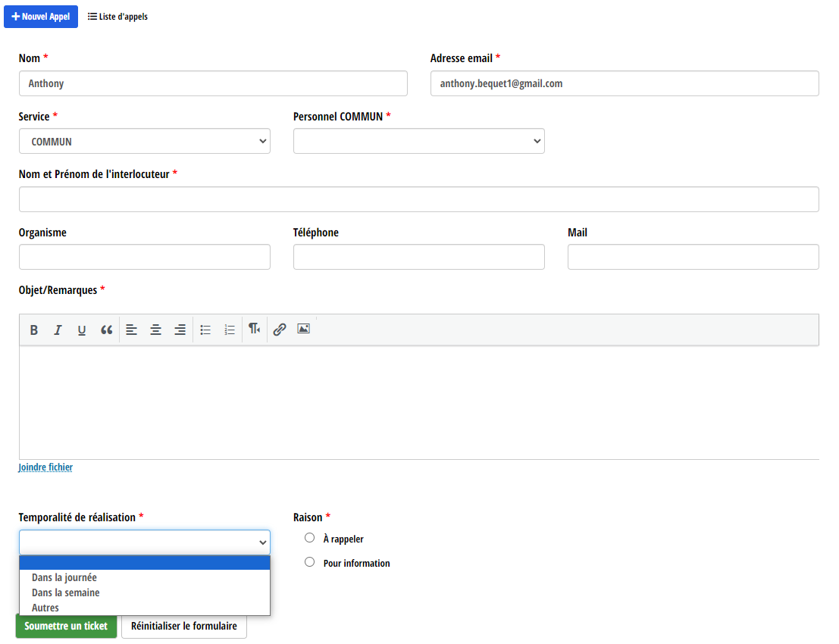Insert a bulleted list
The image size is (839, 644).
205,330
